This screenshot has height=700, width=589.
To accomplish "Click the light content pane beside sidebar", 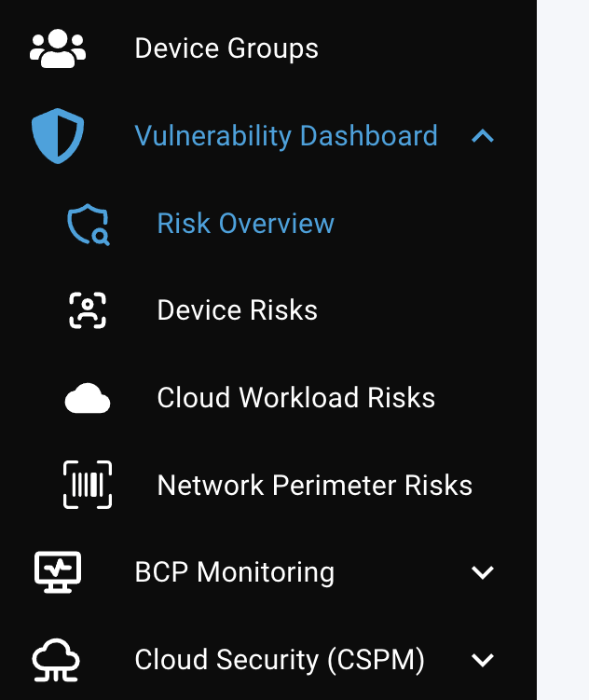I will [x=563, y=350].
